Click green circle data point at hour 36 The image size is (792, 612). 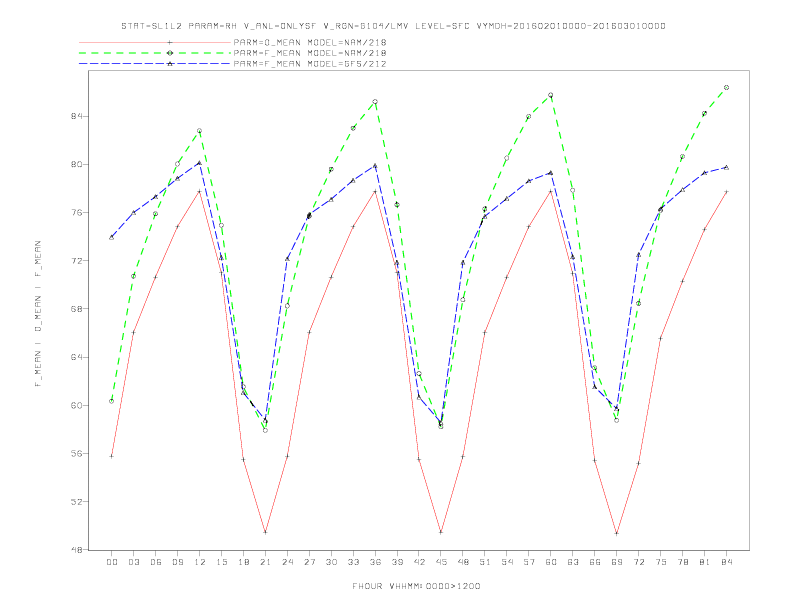pyautogui.click(x=375, y=101)
